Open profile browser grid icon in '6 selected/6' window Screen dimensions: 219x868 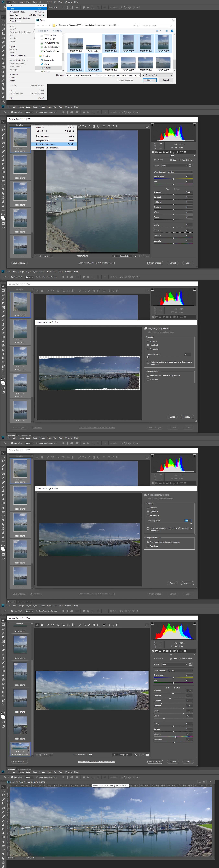(x=191, y=165)
